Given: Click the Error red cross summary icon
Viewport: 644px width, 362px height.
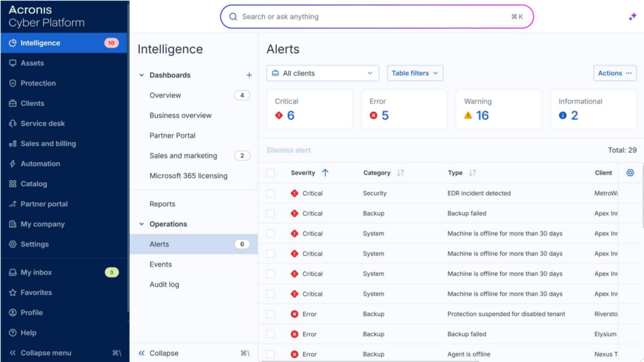Looking at the screenshot, I should pyautogui.click(x=374, y=116).
